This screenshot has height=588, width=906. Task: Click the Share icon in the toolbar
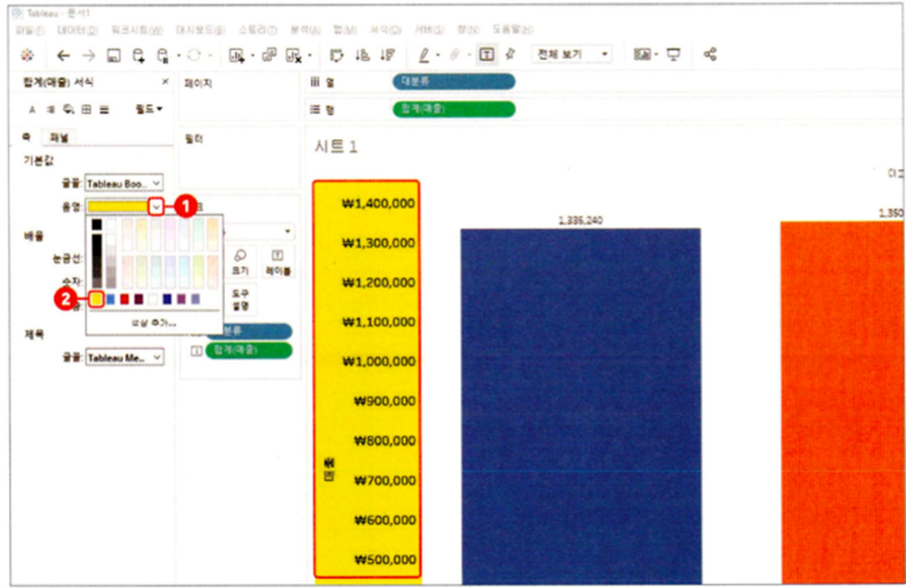point(710,55)
